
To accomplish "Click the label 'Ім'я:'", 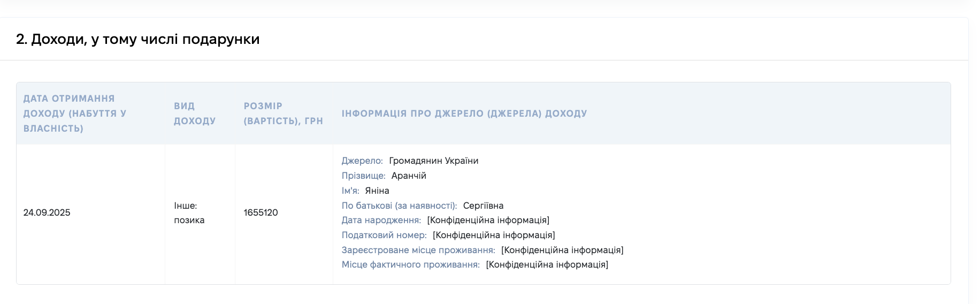I will coord(350,191).
